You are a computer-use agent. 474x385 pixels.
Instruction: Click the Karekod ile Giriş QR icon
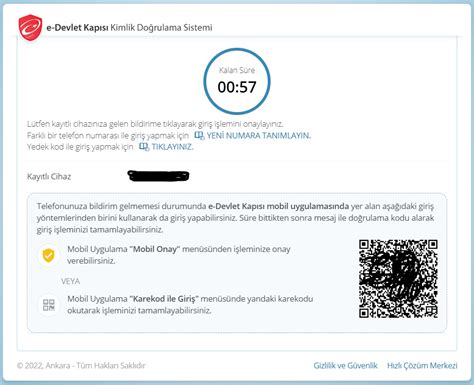(49, 305)
